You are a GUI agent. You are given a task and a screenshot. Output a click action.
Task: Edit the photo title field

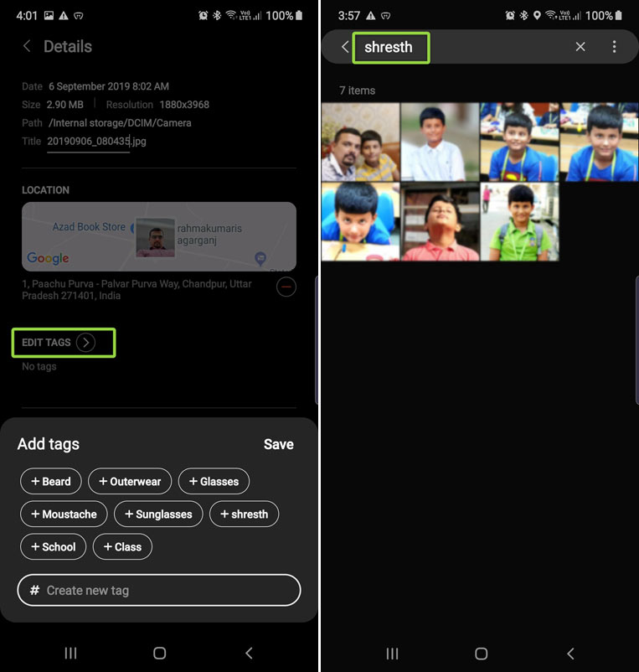pyautogui.click(x=97, y=141)
